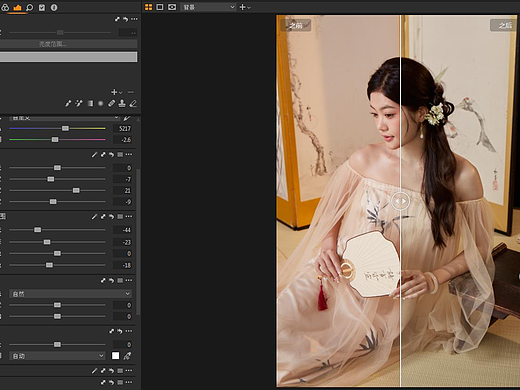Click the field showing value -9
Image resolution: width=520 pixels, height=390 pixels.
(x=122, y=202)
